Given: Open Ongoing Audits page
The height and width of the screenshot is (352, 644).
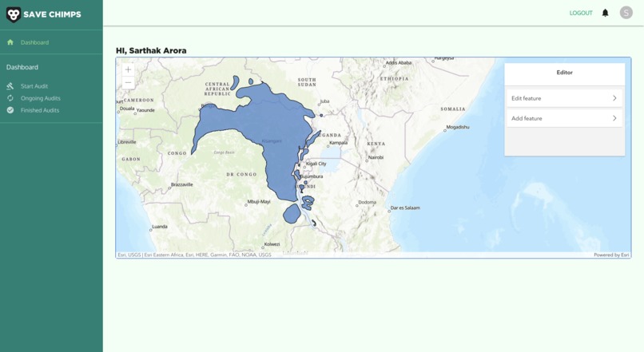Looking at the screenshot, I should point(40,98).
